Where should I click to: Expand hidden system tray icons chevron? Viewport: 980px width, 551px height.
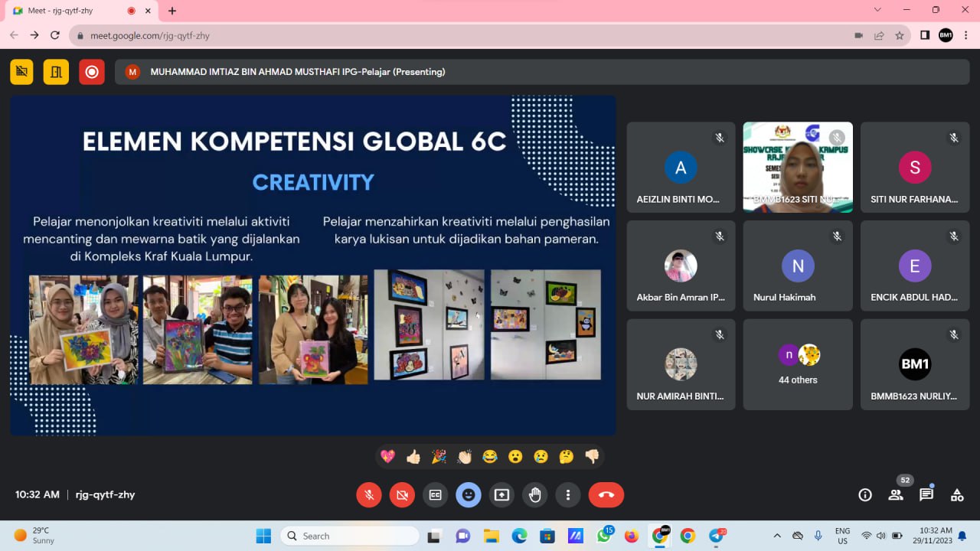(777, 536)
